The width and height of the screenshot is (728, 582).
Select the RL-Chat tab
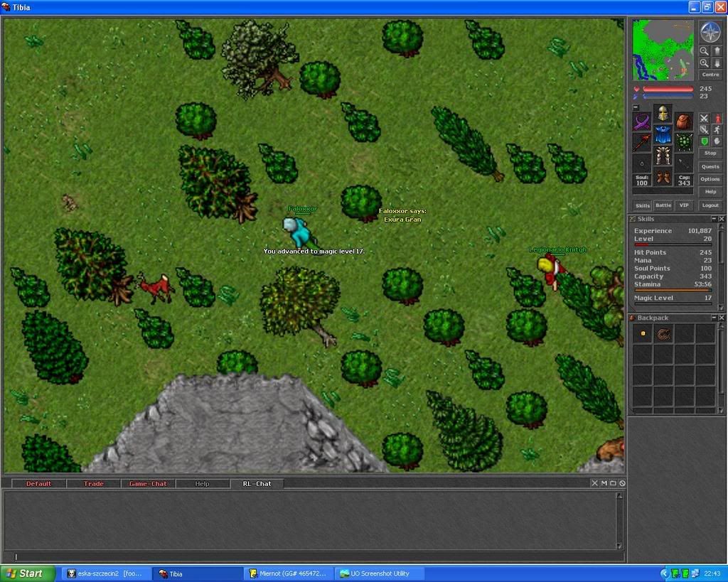(x=257, y=484)
